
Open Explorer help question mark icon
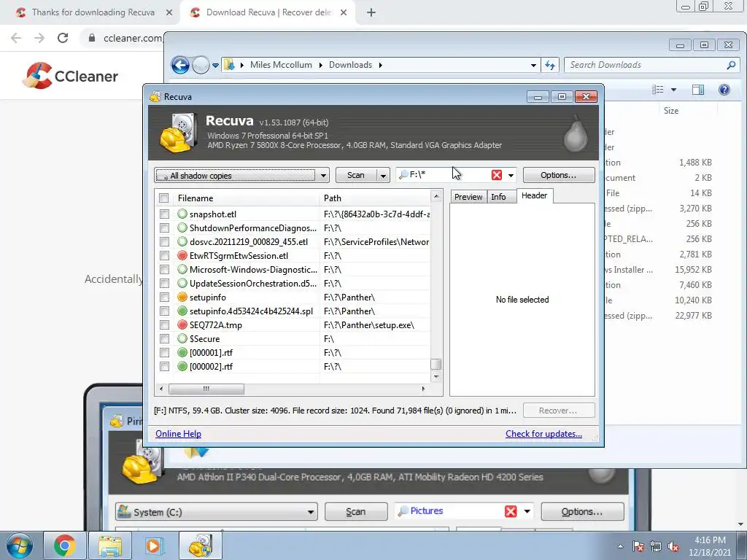pyautogui.click(x=724, y=90)
